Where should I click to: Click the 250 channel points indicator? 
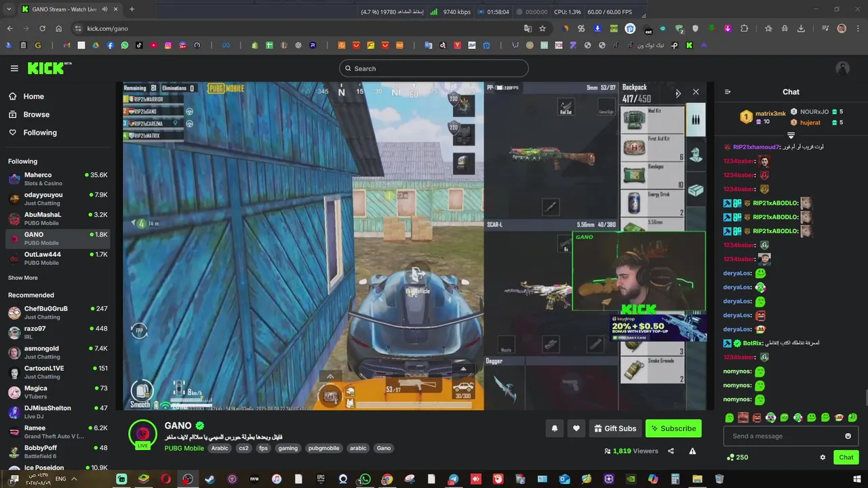tap(736, 457)
